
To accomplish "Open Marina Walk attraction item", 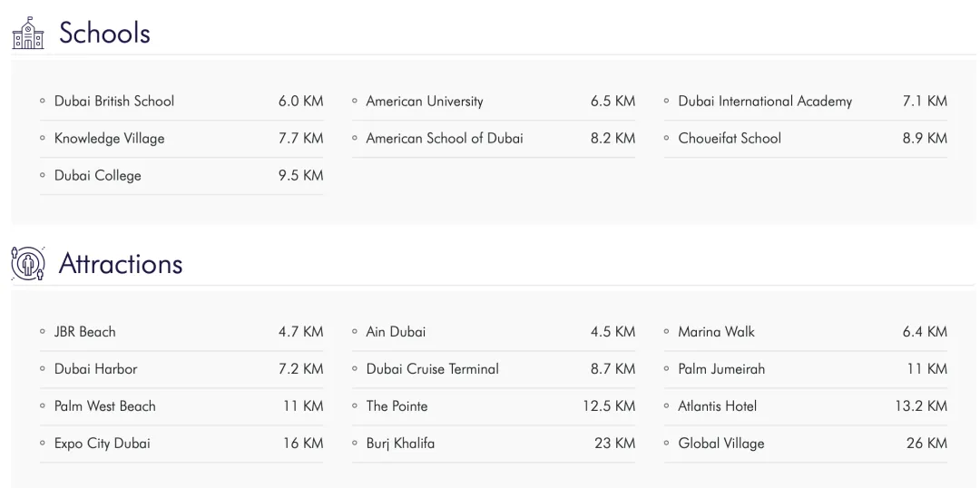I will pyautogui.click(x=716, y=332).
